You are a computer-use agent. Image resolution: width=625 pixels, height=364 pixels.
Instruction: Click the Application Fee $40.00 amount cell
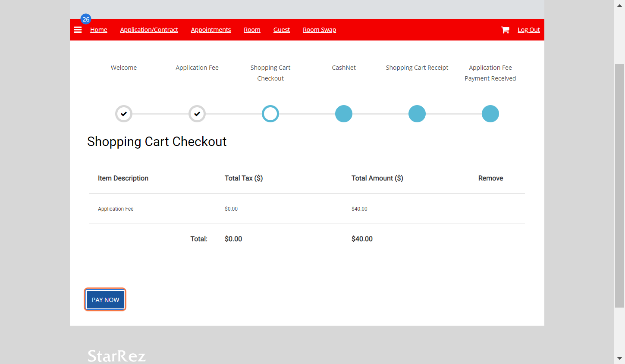pos(359,209)
